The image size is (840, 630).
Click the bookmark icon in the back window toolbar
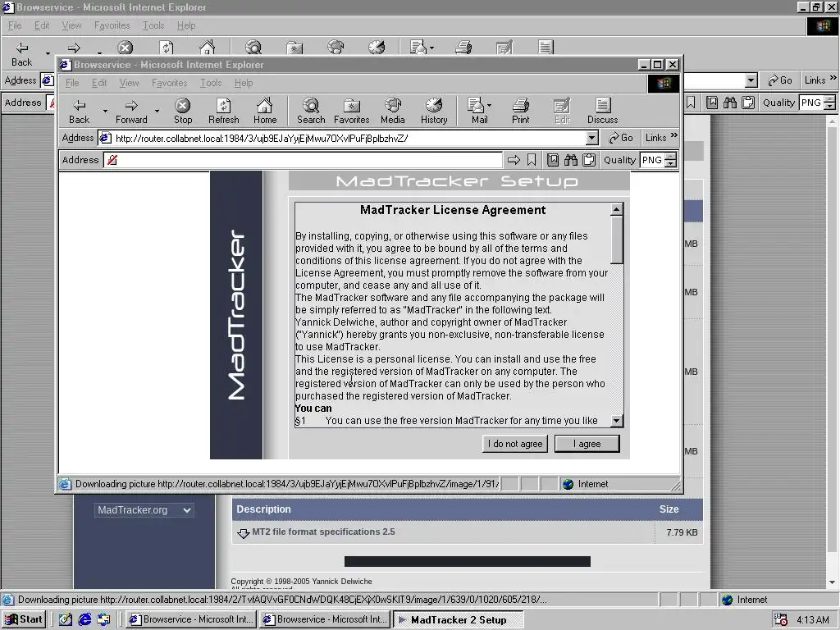click(691, 103)
